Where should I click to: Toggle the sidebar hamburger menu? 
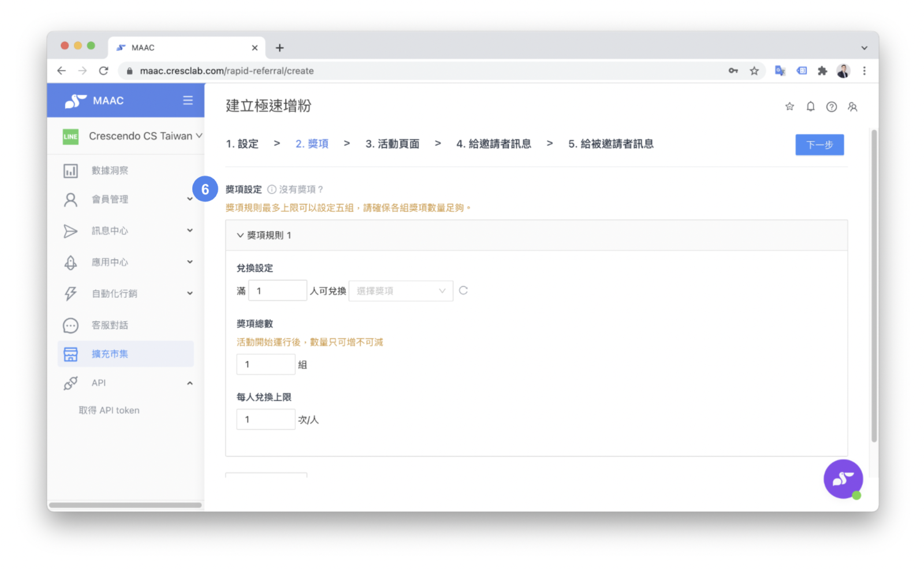[x=188, y=100]
